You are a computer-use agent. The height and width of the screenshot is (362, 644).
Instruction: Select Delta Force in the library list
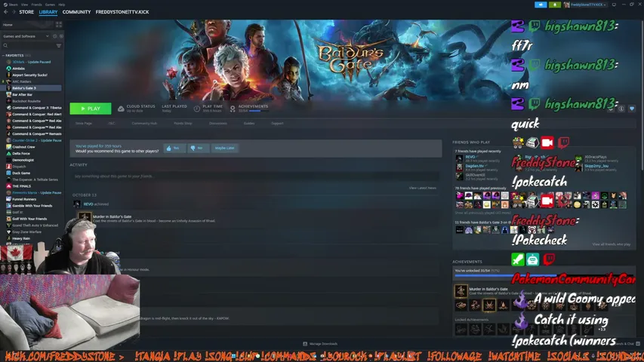click(21, 154)
